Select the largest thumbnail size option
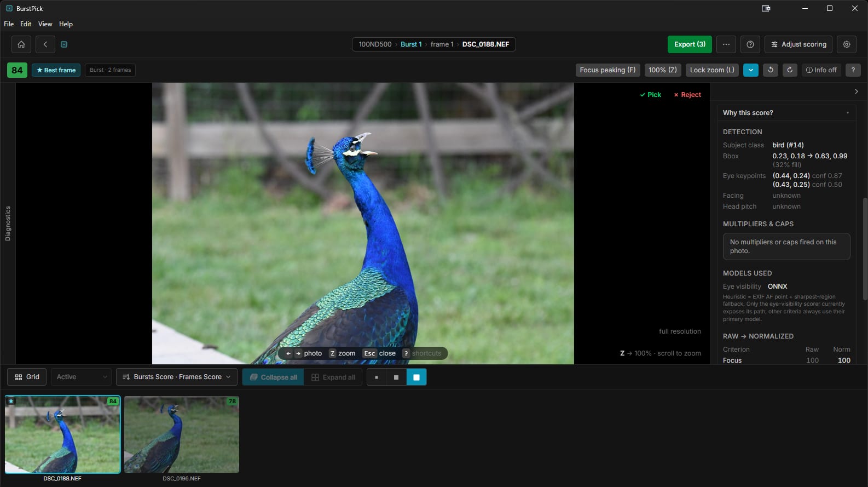 click(x=416, y=377)
